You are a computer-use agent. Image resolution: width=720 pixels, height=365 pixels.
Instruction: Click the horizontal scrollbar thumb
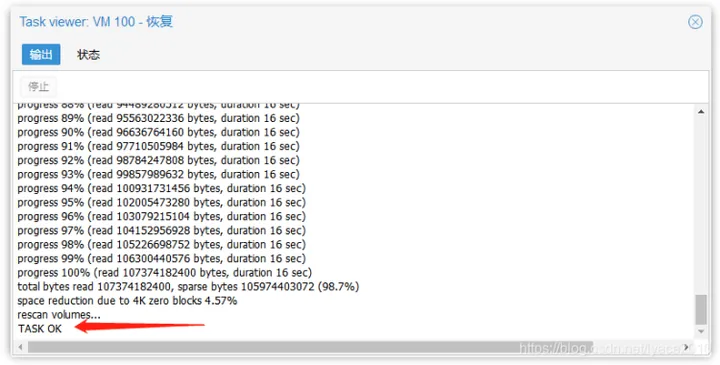[x=310, y=347]
